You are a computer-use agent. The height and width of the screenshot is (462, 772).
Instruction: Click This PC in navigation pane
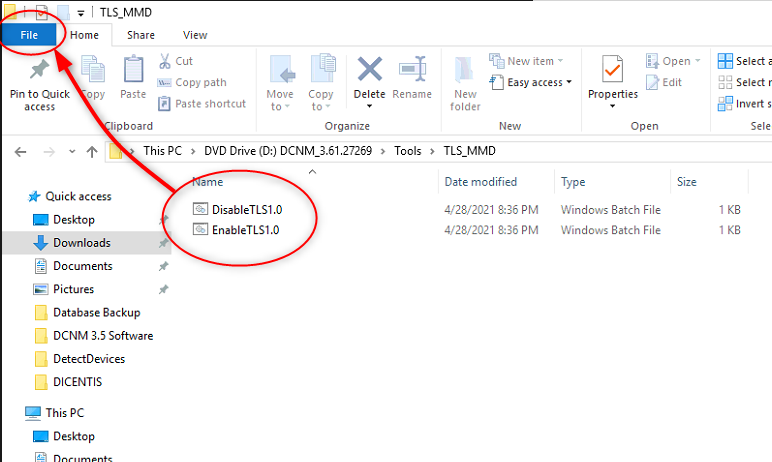[64, 412]
